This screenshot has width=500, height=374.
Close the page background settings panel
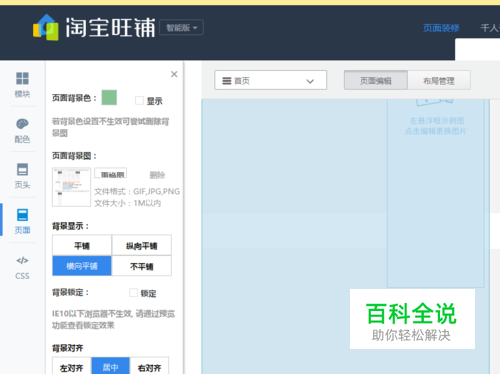[174, 74]
